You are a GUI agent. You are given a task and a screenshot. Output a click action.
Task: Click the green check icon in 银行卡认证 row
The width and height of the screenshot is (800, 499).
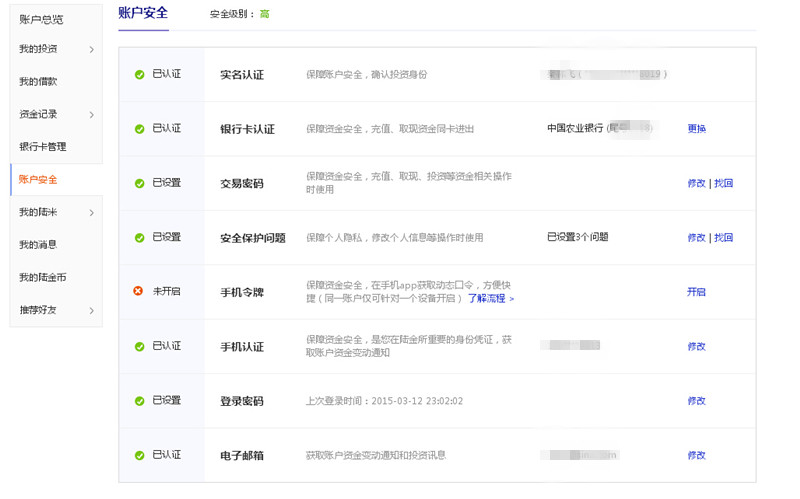tap(139, 129)
